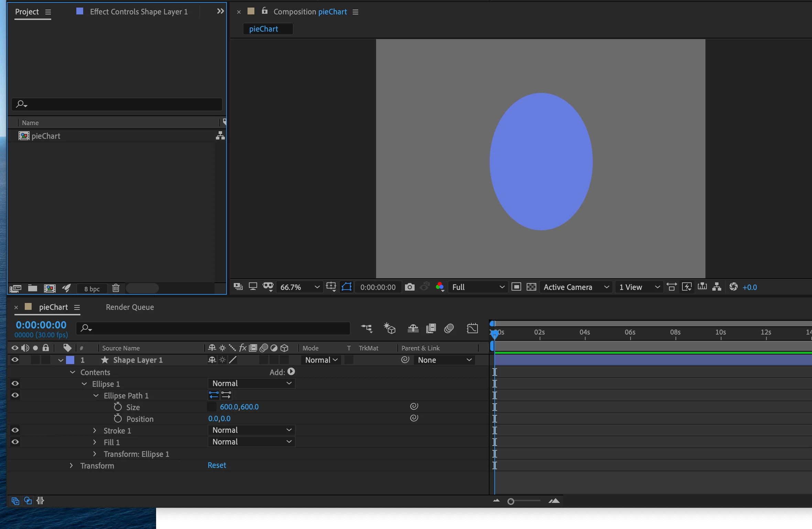Open the 66.7% magnification dropdown

[x=300, y=287]
